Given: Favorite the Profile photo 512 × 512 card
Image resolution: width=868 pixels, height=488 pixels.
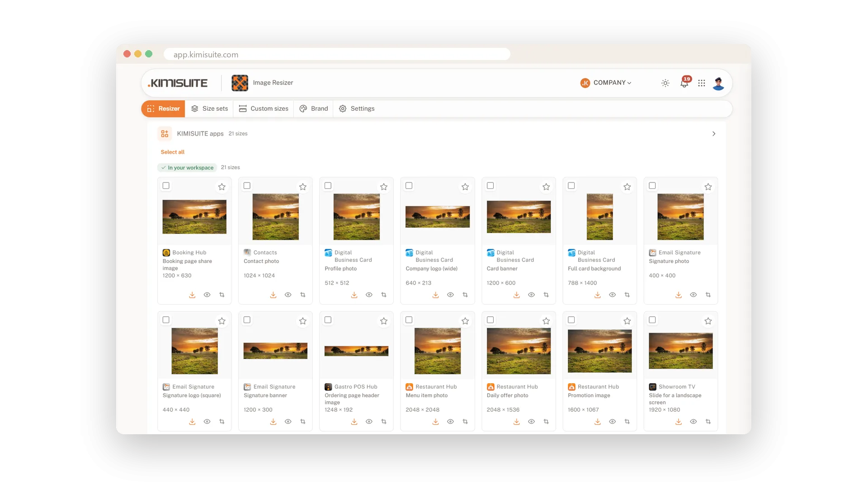Looking at the screenshot, I should (384, 187).
